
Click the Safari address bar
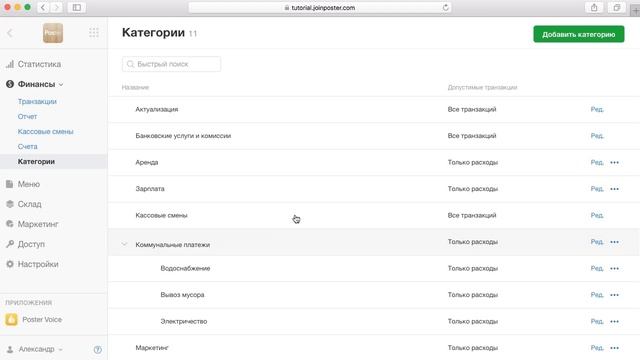320,7
